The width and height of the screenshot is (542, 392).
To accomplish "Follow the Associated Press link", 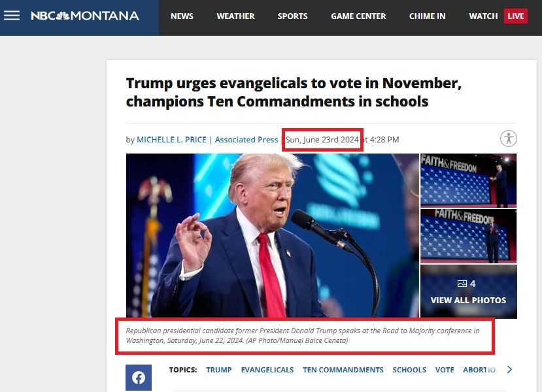I will click(246, 140).
